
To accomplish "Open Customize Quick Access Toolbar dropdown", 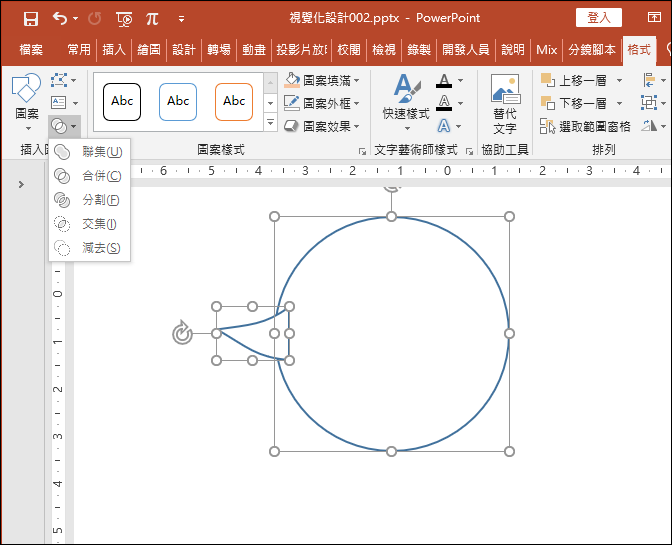I will click(x=181, y=19).
